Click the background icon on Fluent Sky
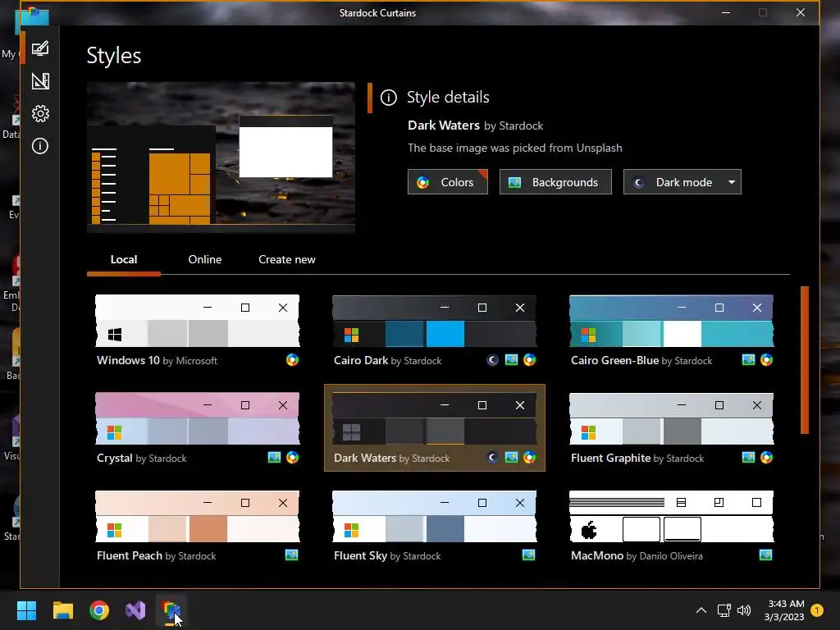This screenshot has height=630, width=840. click(529, 555)
